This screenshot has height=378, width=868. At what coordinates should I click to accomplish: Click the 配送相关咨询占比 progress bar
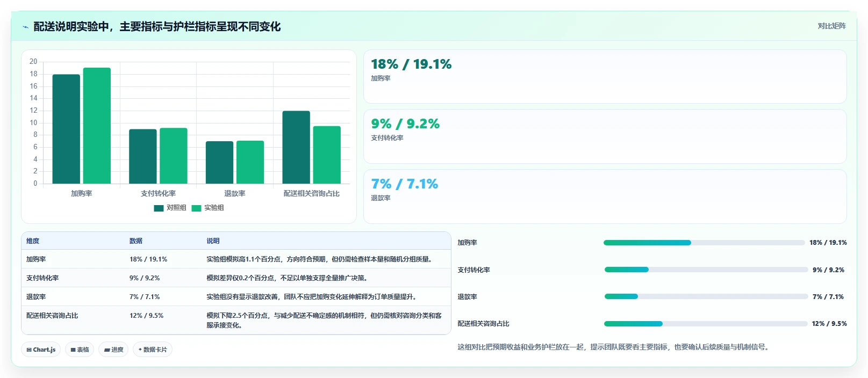(x=706, y=324)
